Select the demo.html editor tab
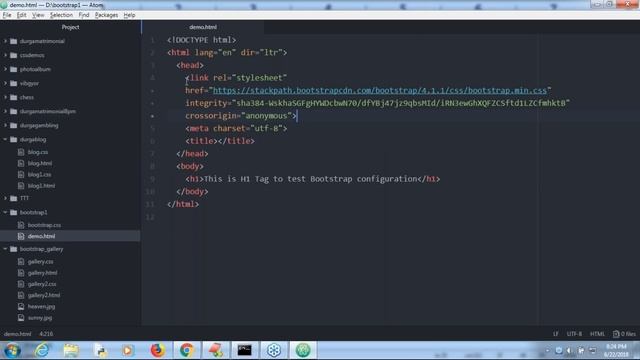The height and width of the screenshot is (360, 640). click(203, 27)
